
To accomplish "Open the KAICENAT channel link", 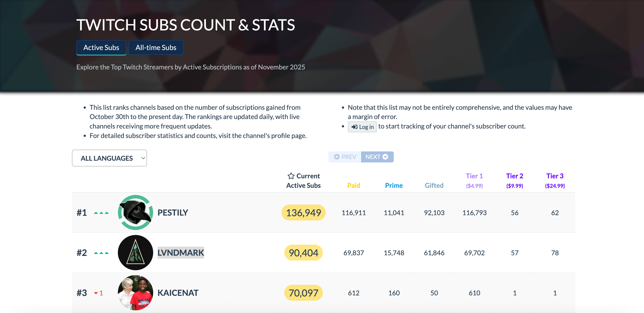I will coord(178,293).
